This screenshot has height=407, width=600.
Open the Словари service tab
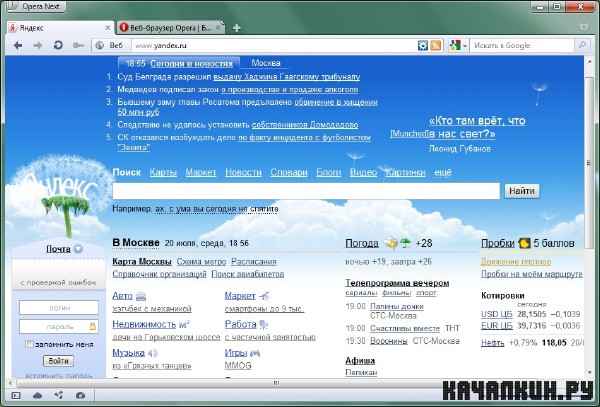pos(289,173)
